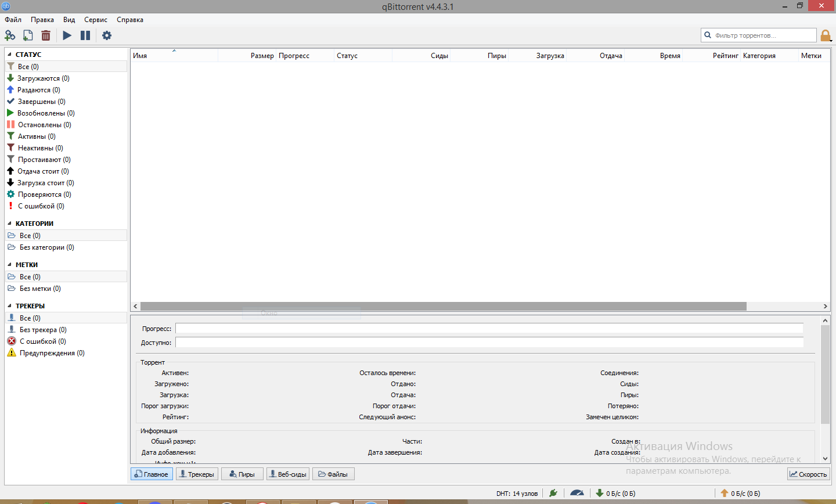Click the DHT: 14 узлов status text

517,494
